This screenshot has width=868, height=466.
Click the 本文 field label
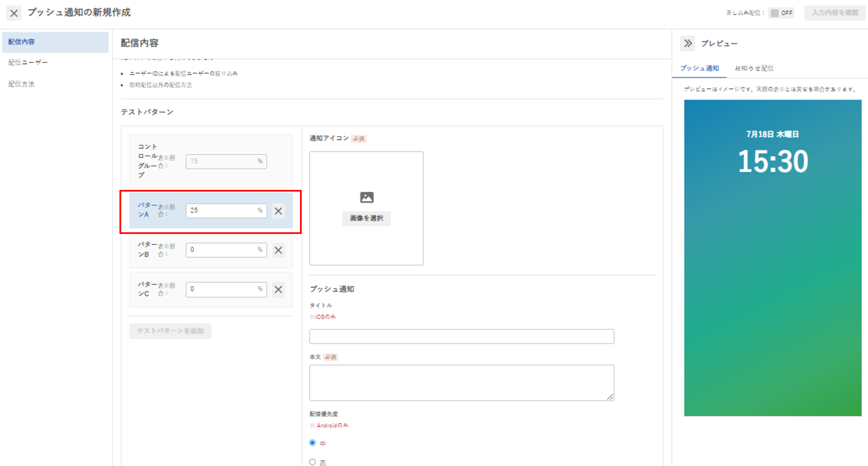315,357
